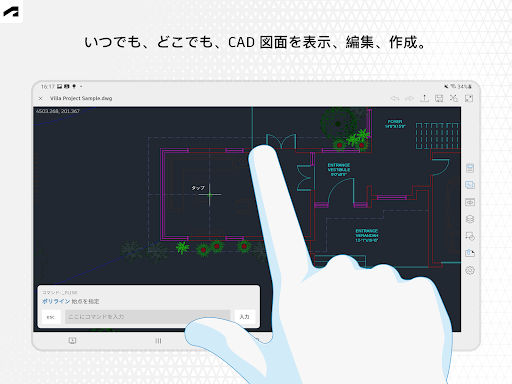Open the top right-sidebar properties panel icon
512x384 pixels.
point(470,168)
